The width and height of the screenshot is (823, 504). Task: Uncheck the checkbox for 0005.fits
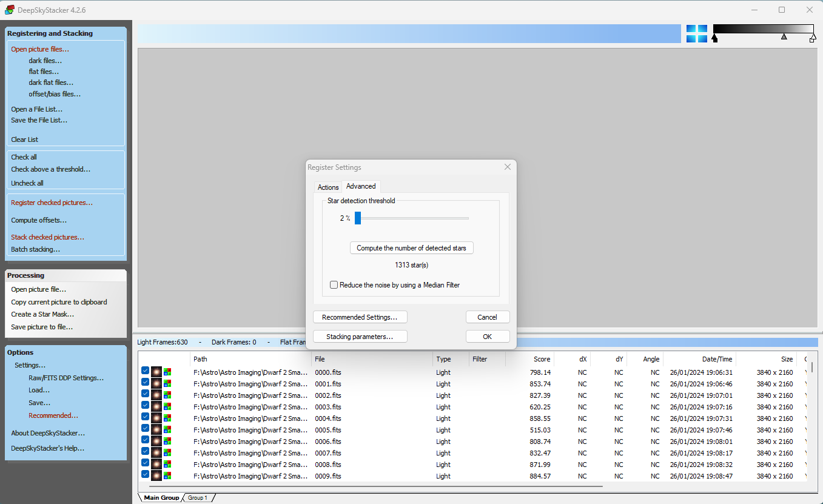(x=146, y=428)
